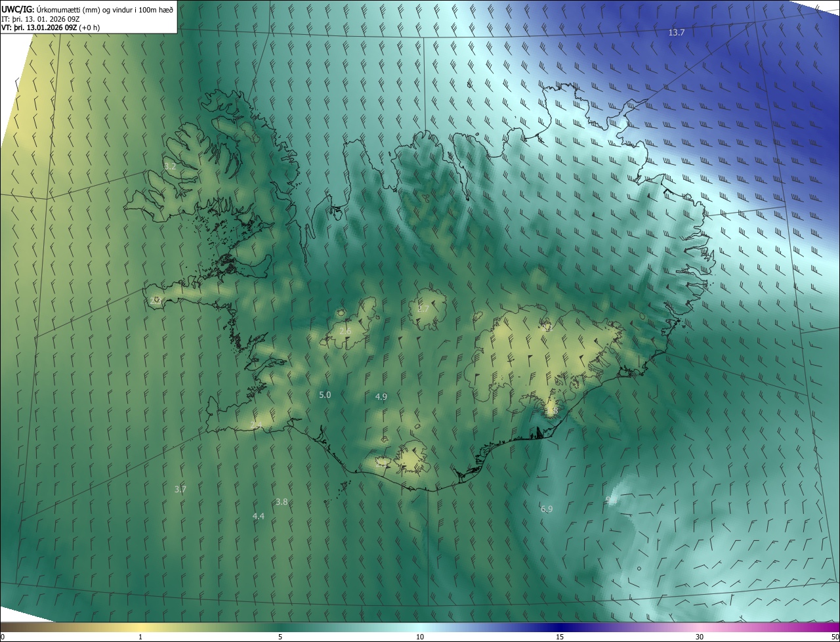Click the '5' label on the color scale
Viewport: 840px width, 642px height.
[x=280, y=637]
